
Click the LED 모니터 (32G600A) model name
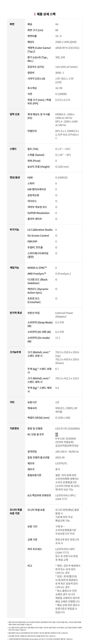coord(67,429)
